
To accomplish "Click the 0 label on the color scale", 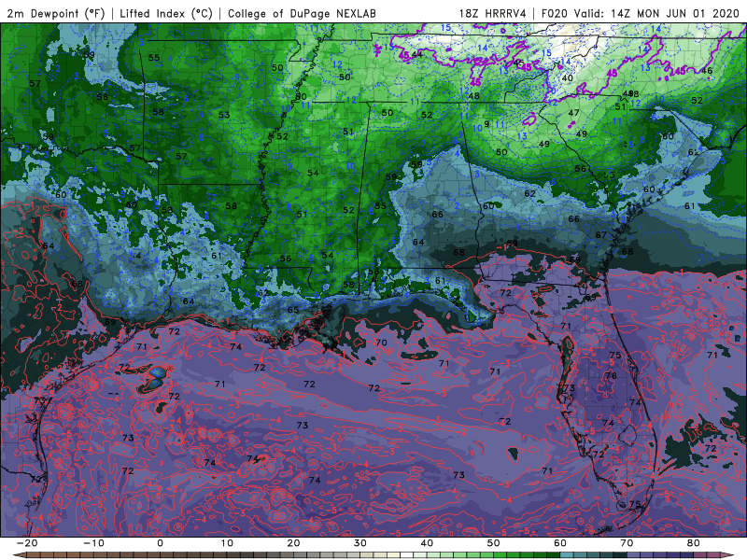I will point(160,543).
